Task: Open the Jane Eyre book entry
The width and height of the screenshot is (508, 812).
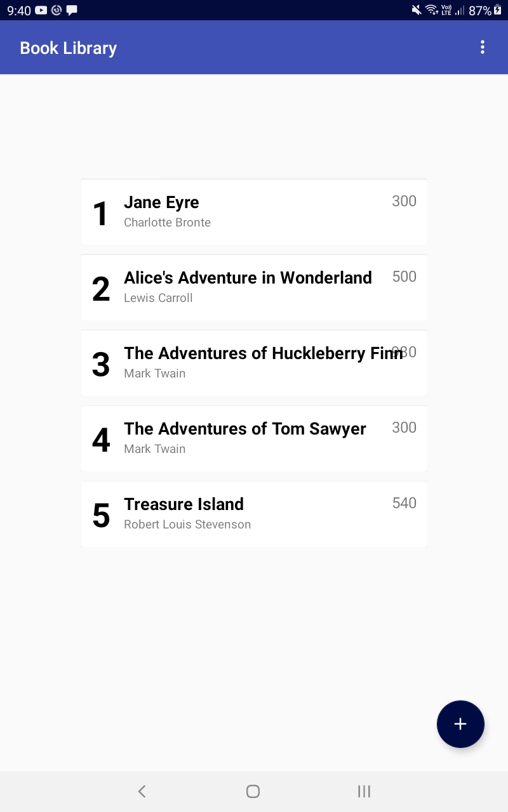Action: click(x=254, y=212)
